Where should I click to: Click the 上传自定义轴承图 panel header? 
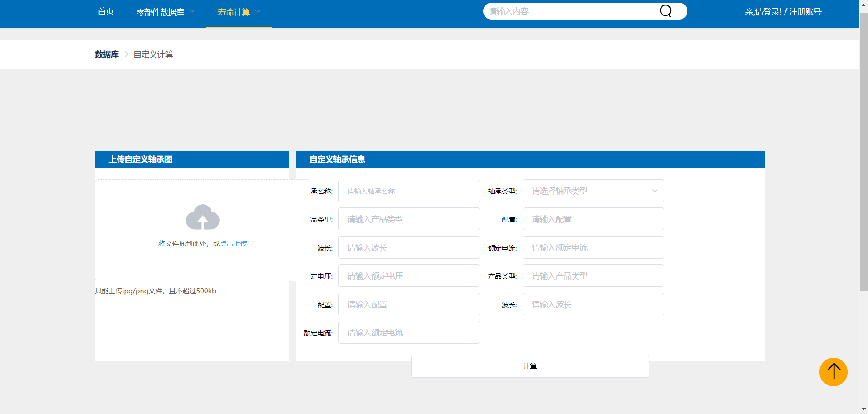192,159
